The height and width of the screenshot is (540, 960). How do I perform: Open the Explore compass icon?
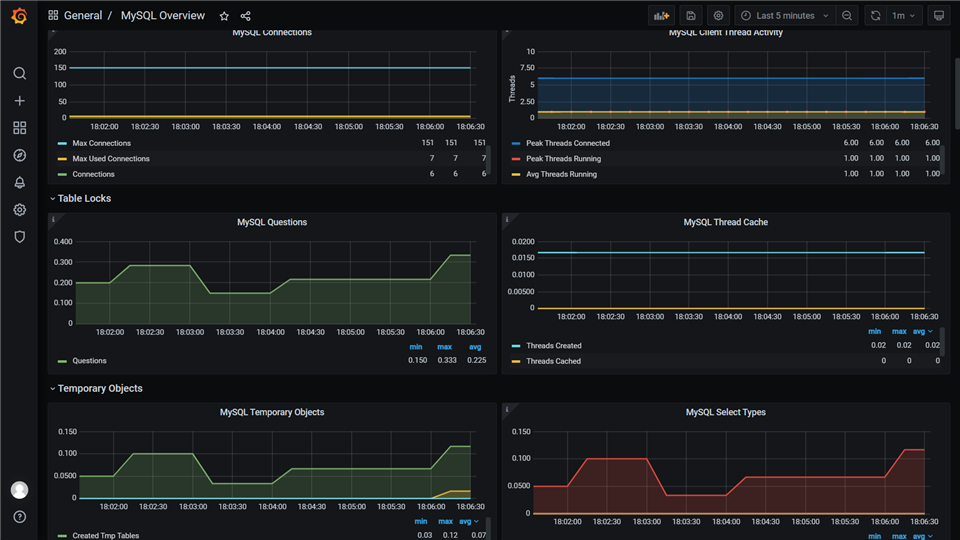[20, 155]
